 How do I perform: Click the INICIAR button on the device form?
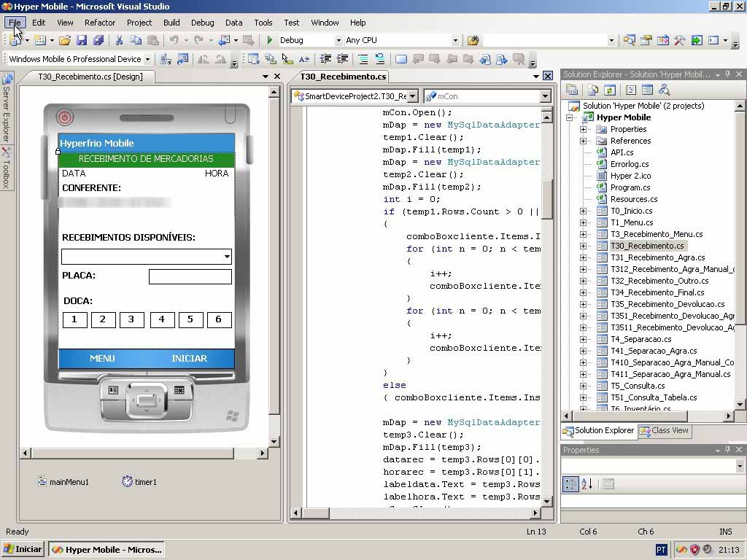[190, 359]
